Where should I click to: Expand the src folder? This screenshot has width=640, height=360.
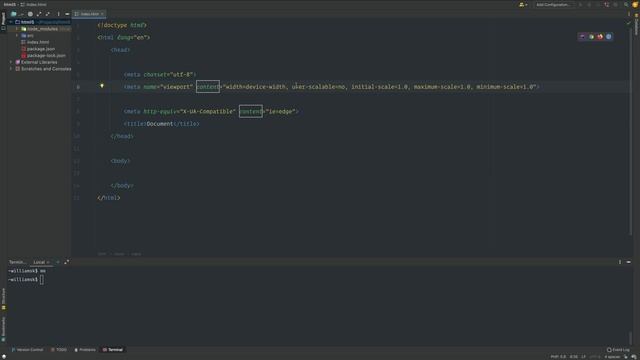coord(17,36)
